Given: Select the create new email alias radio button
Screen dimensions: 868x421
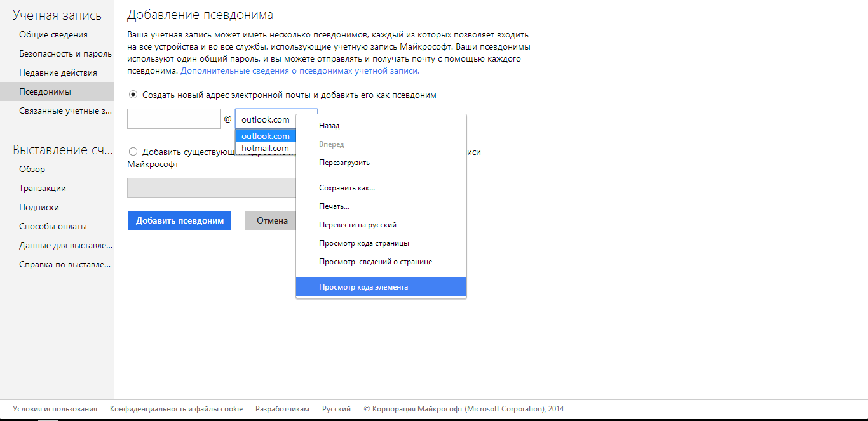Looking at the screenshot, I should tap(133, 95).
